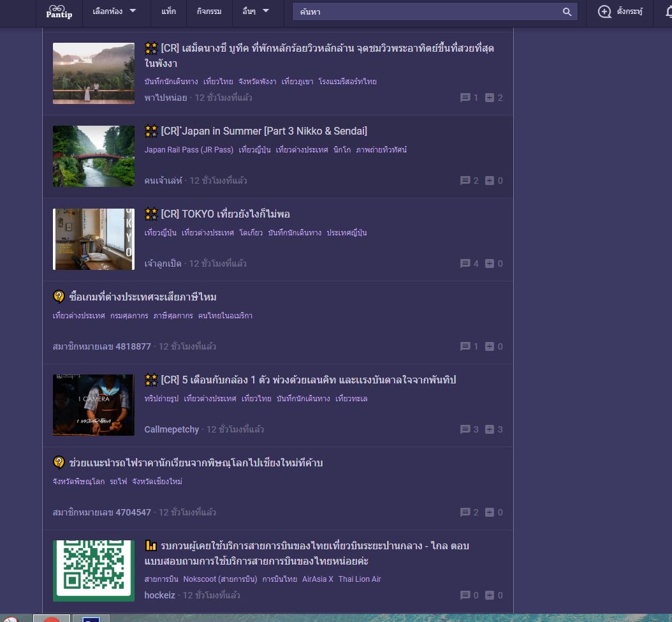Click the AirAsia X tag
The image size is (672, 622).
pos(318,579)
